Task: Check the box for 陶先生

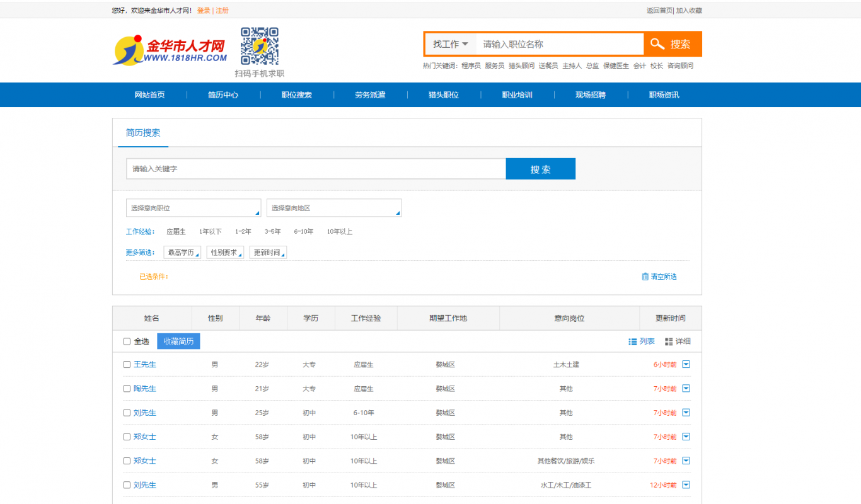Action: (127, 389)
